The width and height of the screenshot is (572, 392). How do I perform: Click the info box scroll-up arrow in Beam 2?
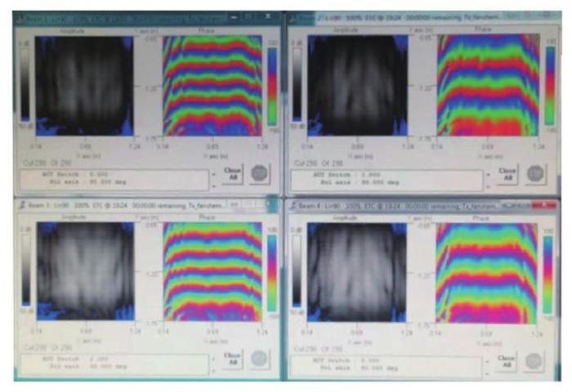tap(488, 174)
